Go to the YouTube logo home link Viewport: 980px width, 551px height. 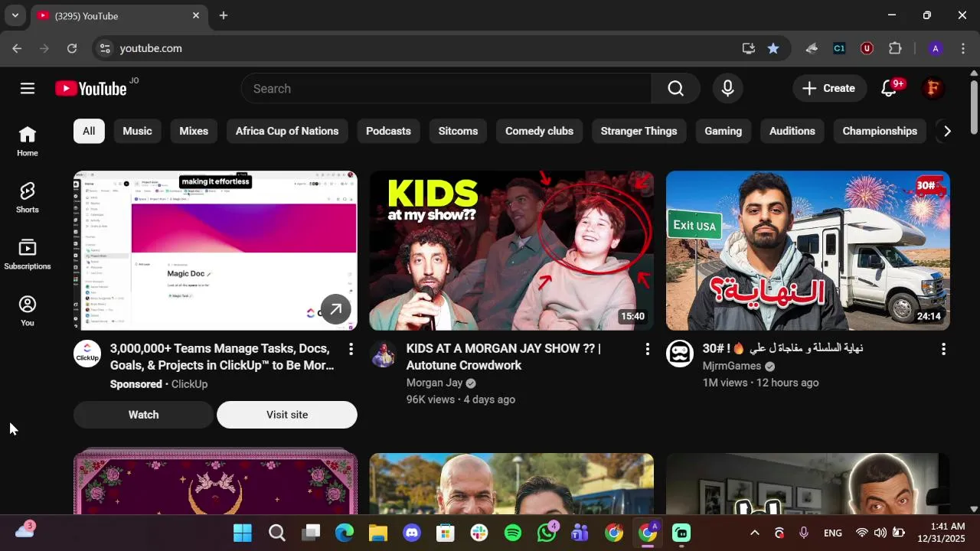pos(91,89)
